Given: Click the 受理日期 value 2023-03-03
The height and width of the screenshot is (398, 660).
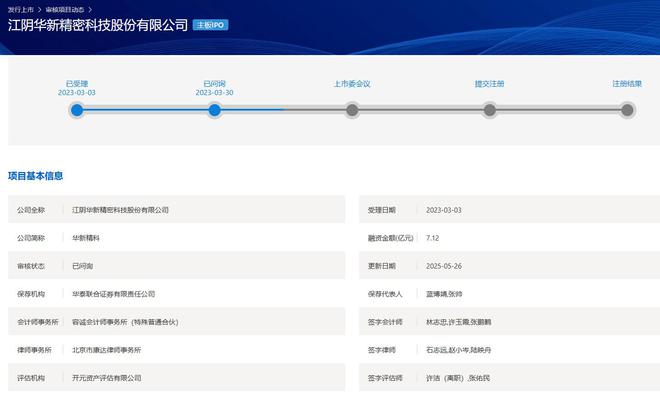Looking at the screenshot, I should pos(444,210).
